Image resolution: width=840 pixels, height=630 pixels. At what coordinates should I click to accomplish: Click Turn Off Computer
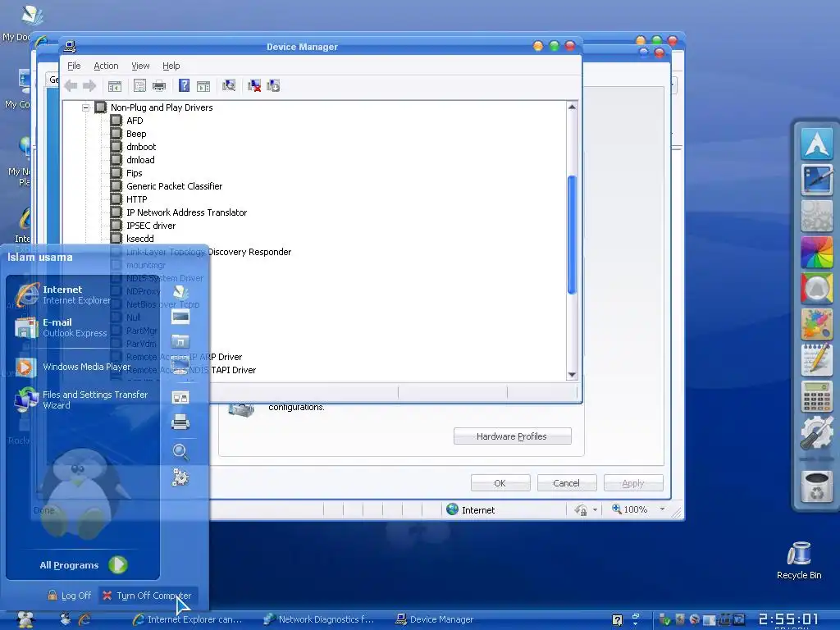click(147, 596)
